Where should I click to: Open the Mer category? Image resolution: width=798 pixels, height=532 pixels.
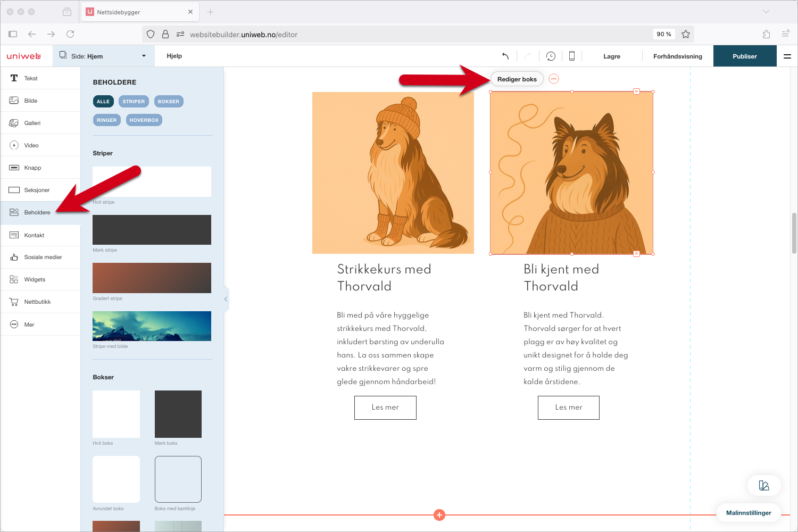[40, 325]
